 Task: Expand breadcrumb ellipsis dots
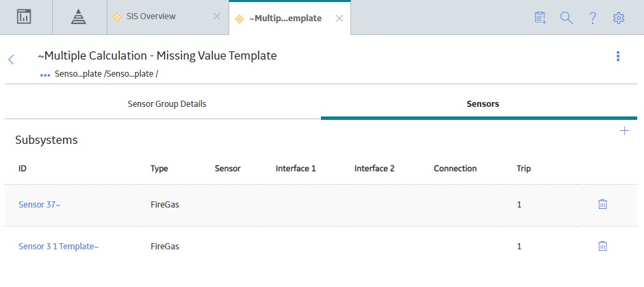45,75
